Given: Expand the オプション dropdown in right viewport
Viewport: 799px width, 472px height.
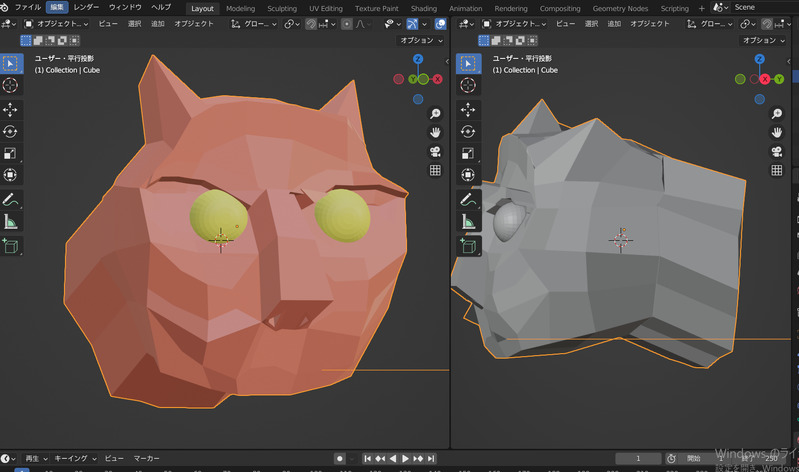Looking at the screenshot, I should (764, 41).
